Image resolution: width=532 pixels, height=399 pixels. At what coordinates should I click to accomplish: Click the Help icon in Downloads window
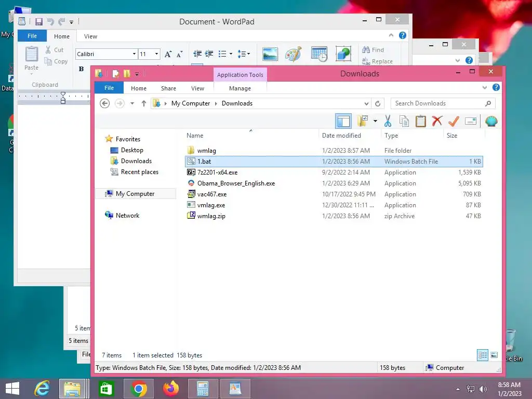496,87
